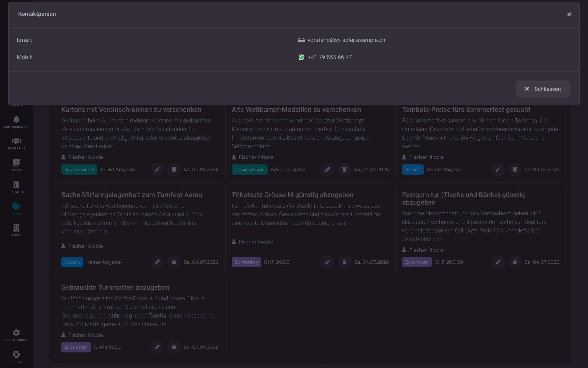588x368 pixels.
Task: Open the title Suche Mitfahrgelegenheit zum Turnfest Aarau
Action: click(x=131, y=195)
